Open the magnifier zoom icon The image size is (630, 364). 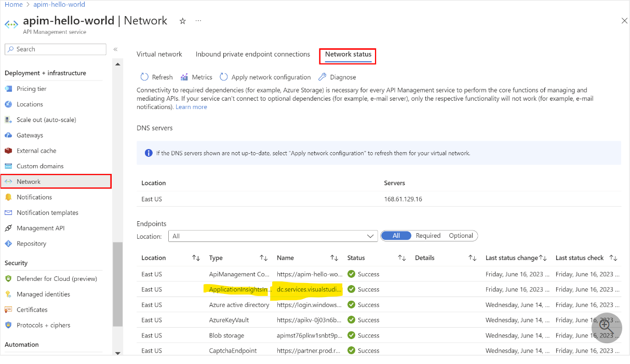[x=606, y=328]
